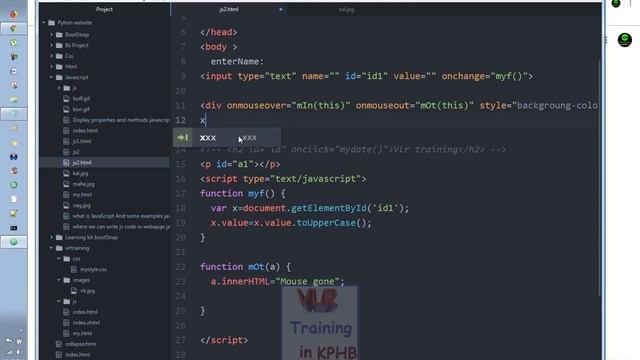Screen dimensions: 640x360
Task: Click function mOt(a) on line 22
Action: pyautogui.click(x=240, y=267)
